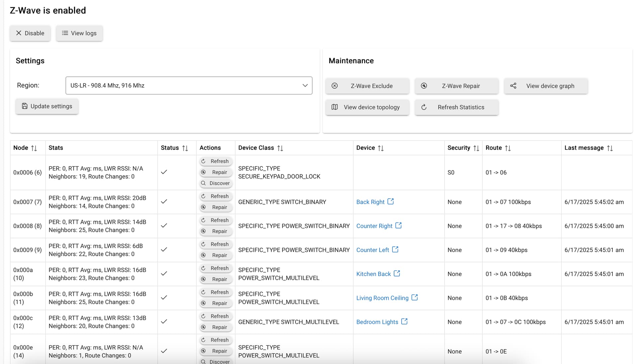Disable Z-Wave with the Disable button

30,33
